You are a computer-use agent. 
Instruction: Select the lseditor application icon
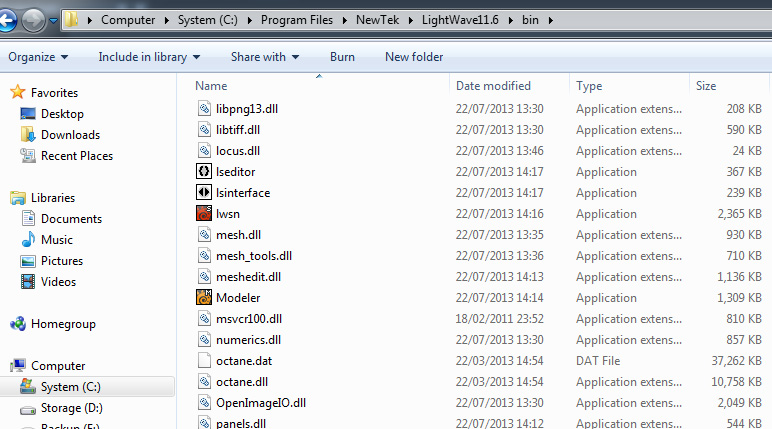(x=204, y=171)
